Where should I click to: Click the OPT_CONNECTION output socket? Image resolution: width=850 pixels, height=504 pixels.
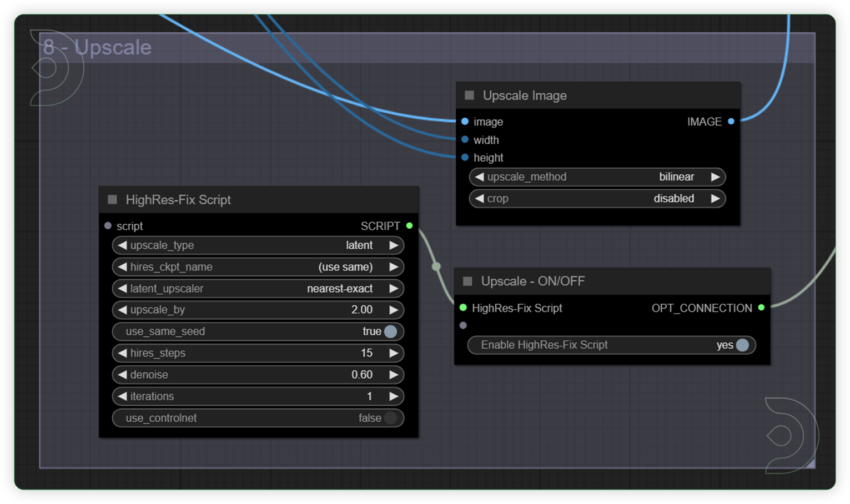(x=761, y=308)
